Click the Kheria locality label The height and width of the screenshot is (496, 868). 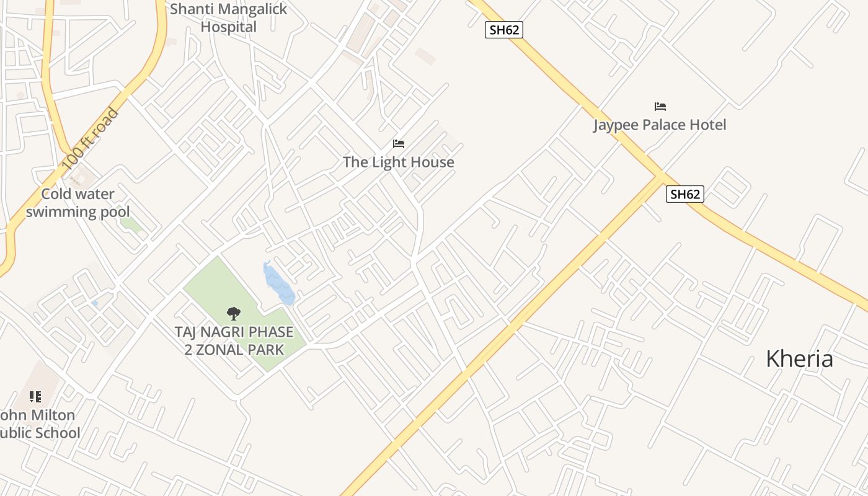pos(799,359)
